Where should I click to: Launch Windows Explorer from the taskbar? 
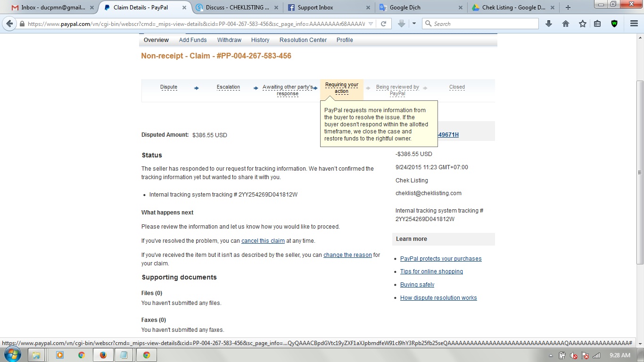coord(37,355)
